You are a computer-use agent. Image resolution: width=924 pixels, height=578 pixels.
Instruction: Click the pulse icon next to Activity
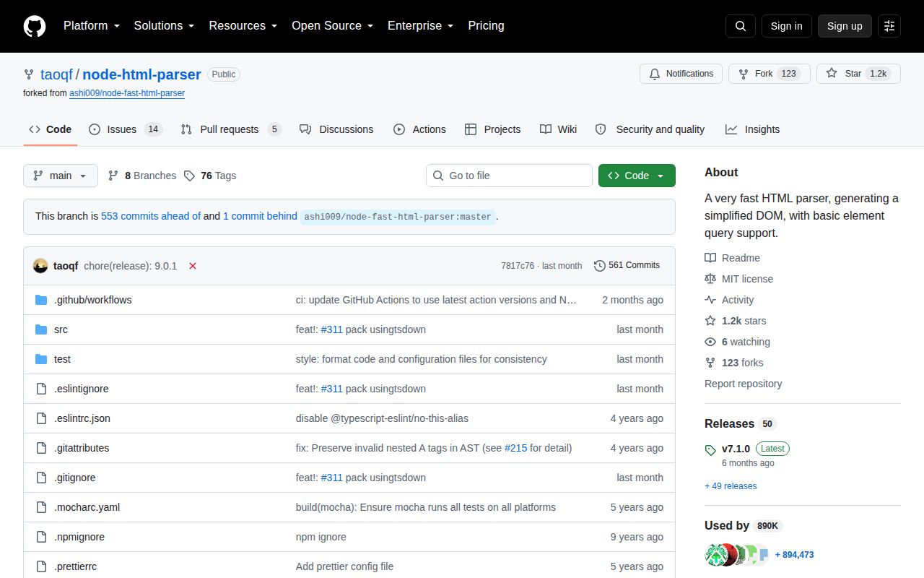(710, 300)
